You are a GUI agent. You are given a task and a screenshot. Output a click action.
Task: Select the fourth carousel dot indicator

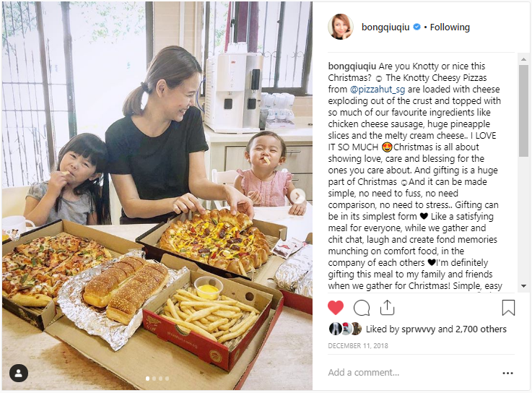(167, 379)
